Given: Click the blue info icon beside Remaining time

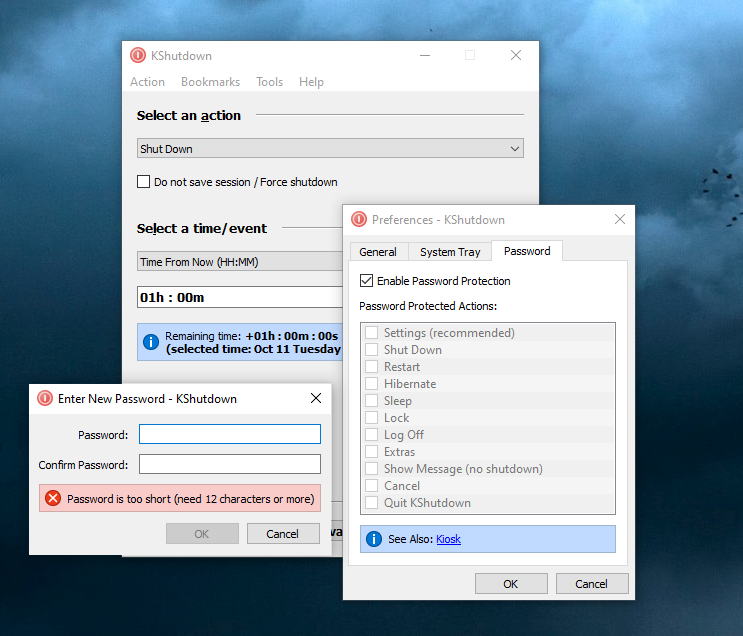Looking at the screenshot, I should [x=151, y=342].
